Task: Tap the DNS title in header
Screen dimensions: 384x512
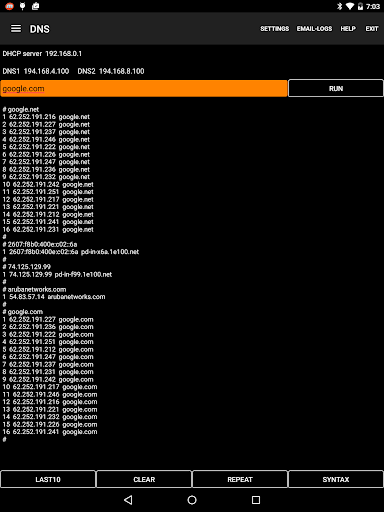Action: pyautogui.click(x=40, y=29)
